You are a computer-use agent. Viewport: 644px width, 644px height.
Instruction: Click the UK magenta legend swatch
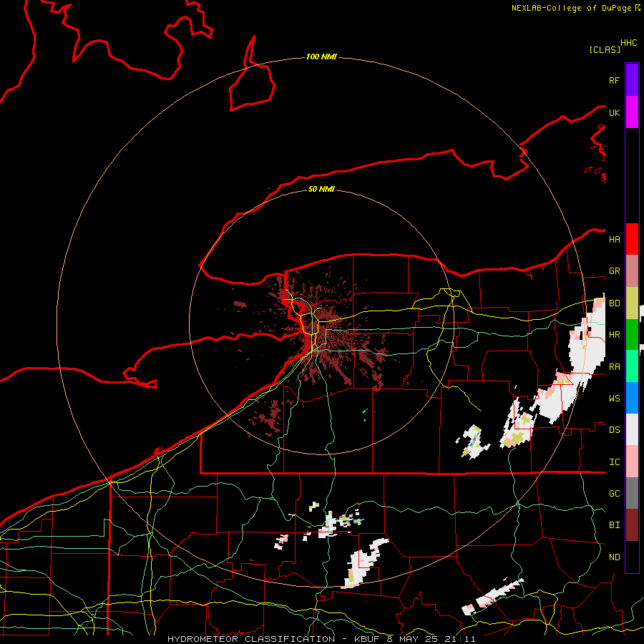pos(632,112)
